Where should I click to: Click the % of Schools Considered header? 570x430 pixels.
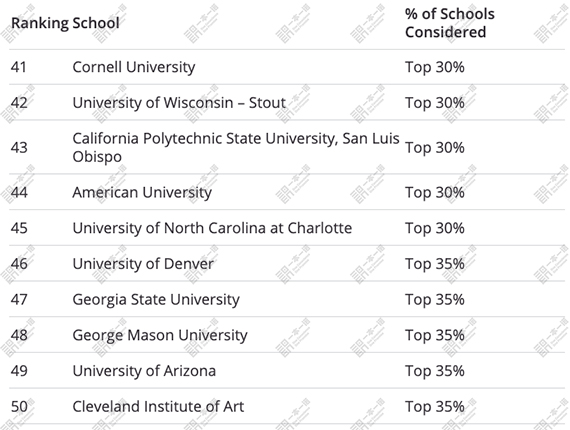pyautogui.click(x=450, y=23)
